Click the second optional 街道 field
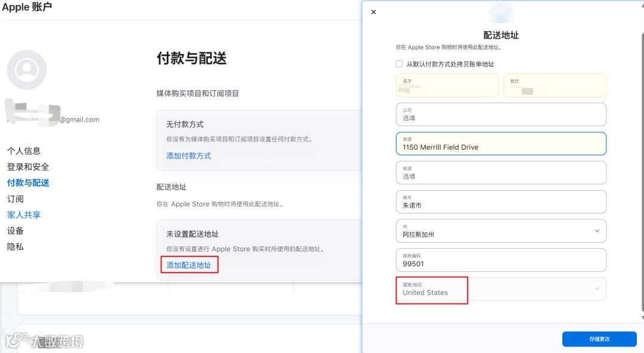The image size is (644, 353). coord(501,172)
